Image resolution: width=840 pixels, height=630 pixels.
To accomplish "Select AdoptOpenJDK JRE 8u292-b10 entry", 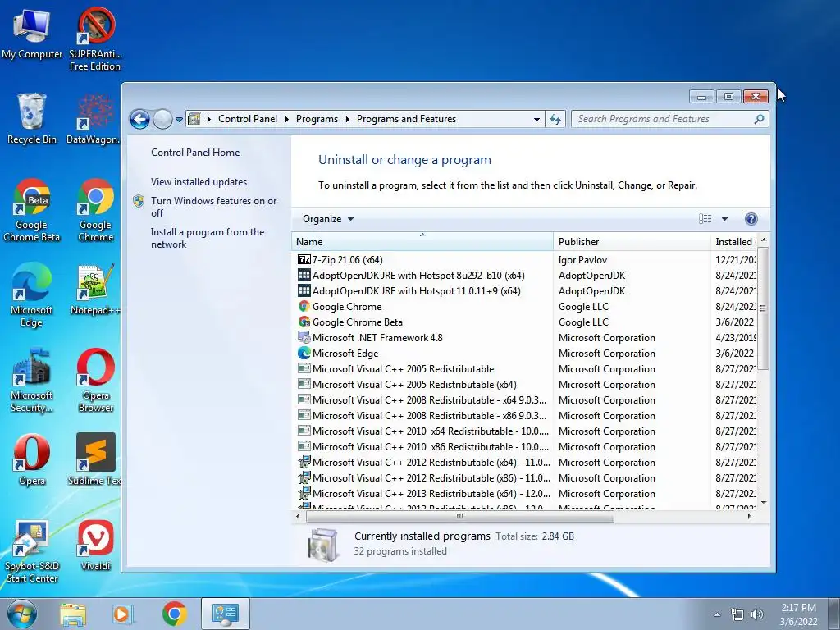I will click(x=524, y=276).
